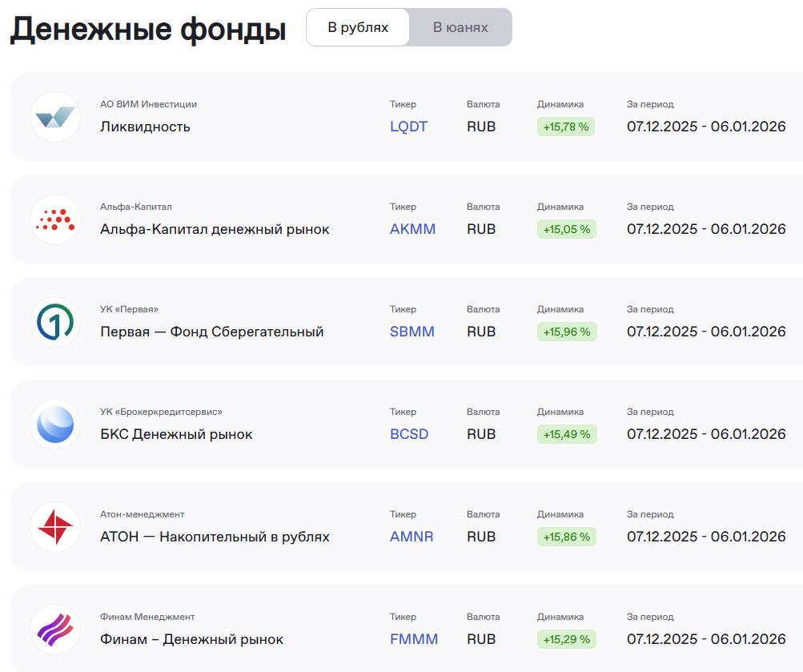This screenshot has height=672, width=803.
Task: Click the УК Первая green logo
Action: (55, 322)
